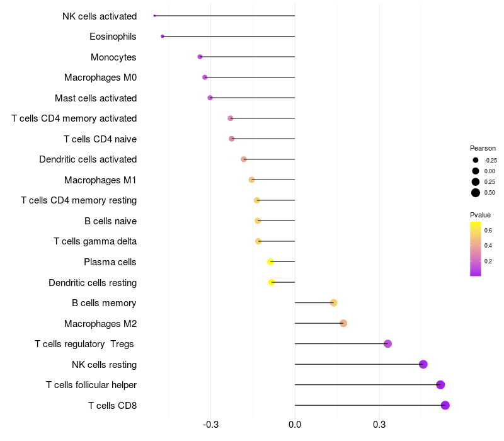Select the NK cells resting purple dot
The height and width of the screenshot is (441, 504).
coord(423,364)
